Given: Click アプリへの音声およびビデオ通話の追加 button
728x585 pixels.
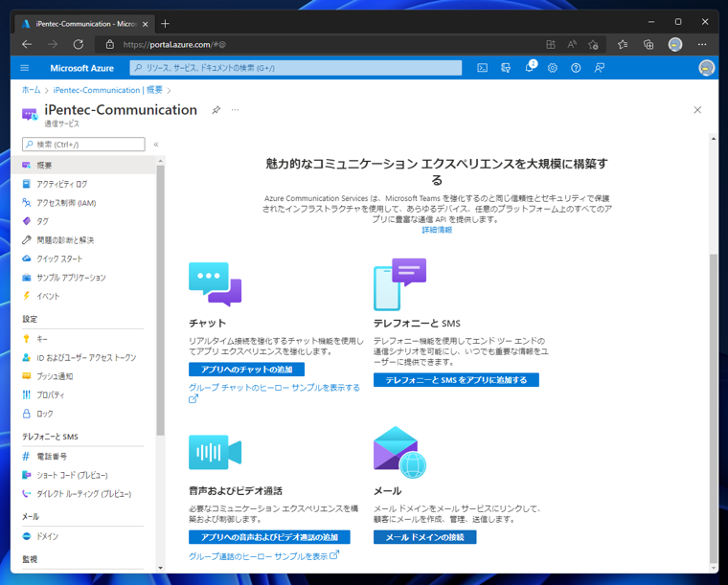Looking at the screenshot, I should coord(269,537).
